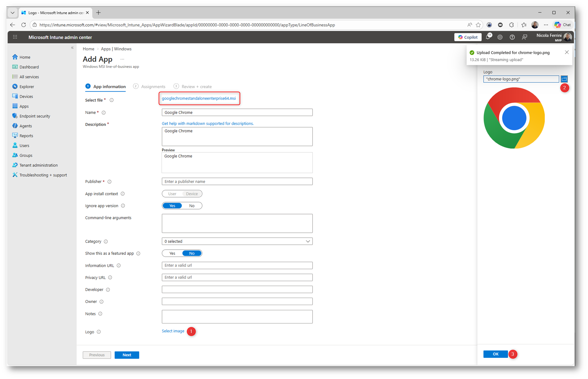Click the Copilot button in header
Screen dimensions: 588x379
pos(468,37)
